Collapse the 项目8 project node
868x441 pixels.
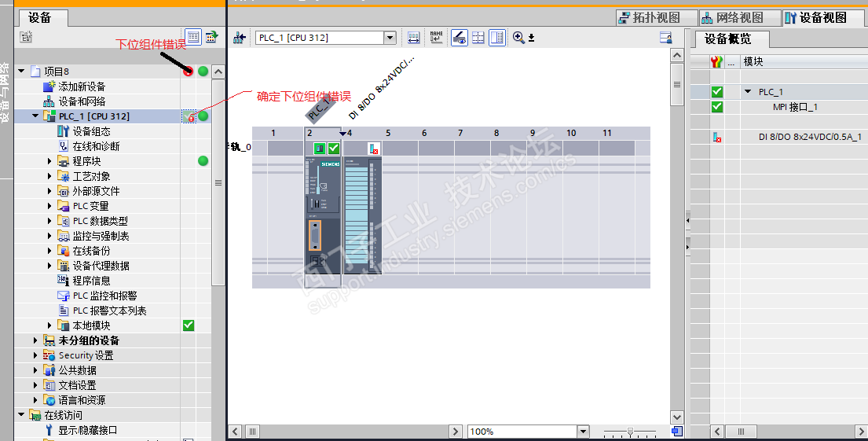[x=21, y=71]
